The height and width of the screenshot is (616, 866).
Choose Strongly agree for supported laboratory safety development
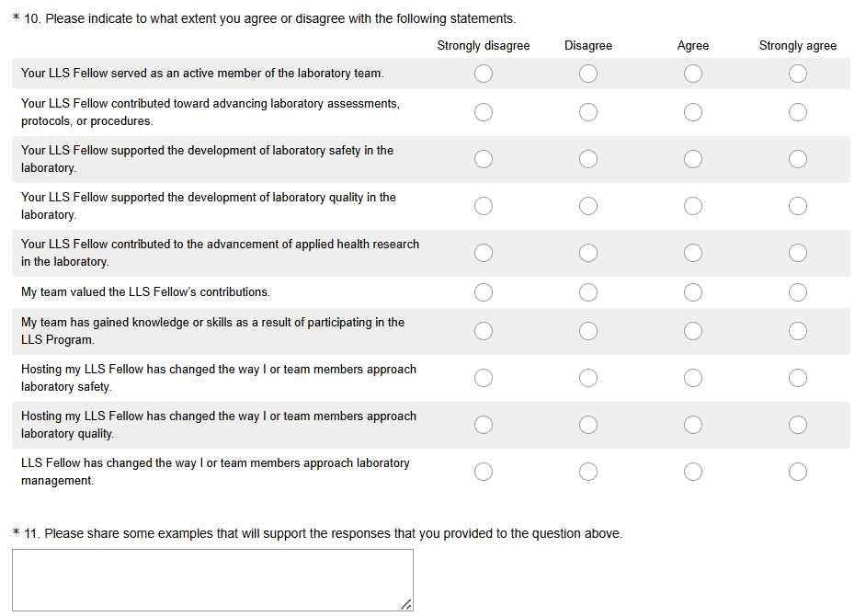pos(798,159)
